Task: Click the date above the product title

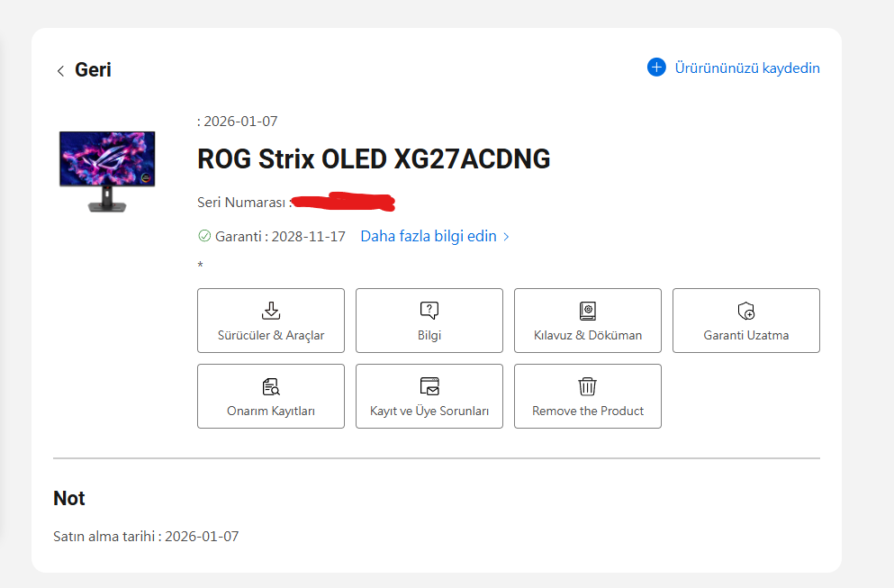Action: coord(237,122)
